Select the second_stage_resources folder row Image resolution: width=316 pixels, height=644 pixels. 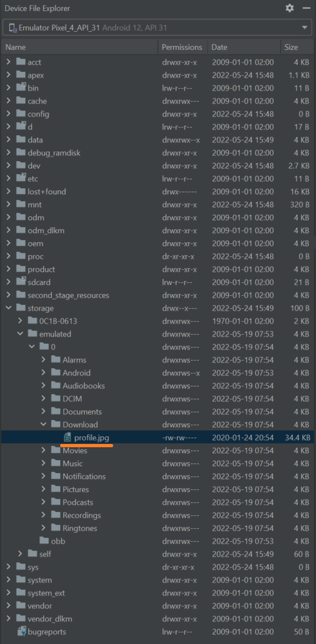pos(158,295)
